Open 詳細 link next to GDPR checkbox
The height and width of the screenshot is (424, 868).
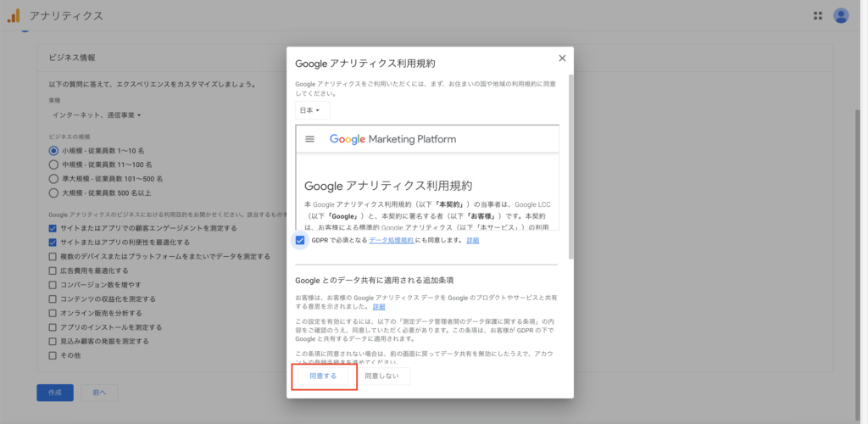pyautogui.click(x=473, y=240)
